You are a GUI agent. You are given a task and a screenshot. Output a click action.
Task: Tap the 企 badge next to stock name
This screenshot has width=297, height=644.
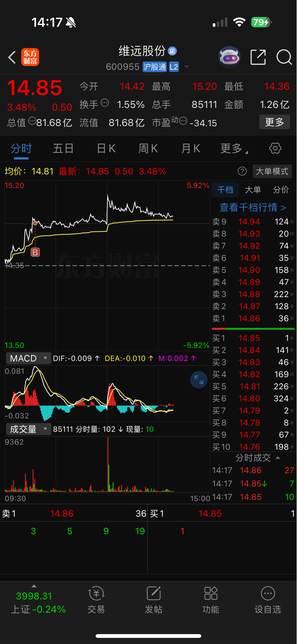tap(173, 51)
